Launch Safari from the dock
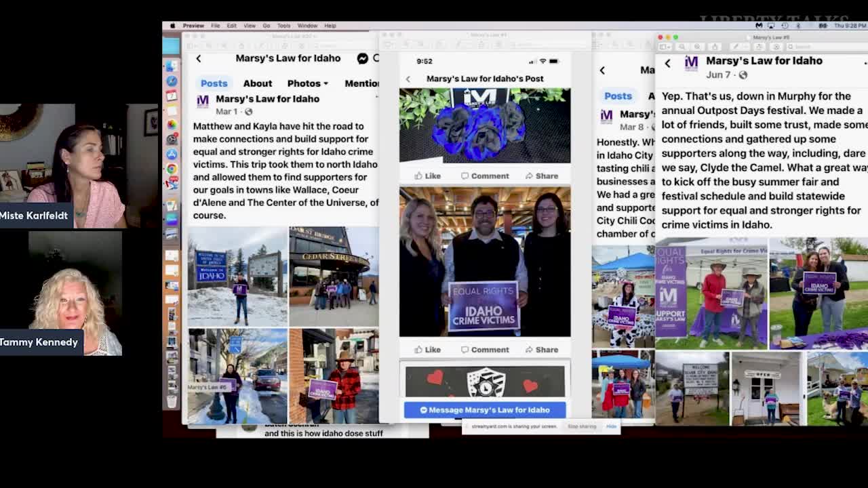This screenshot has height=488, width=868. (x=172, y=81)
